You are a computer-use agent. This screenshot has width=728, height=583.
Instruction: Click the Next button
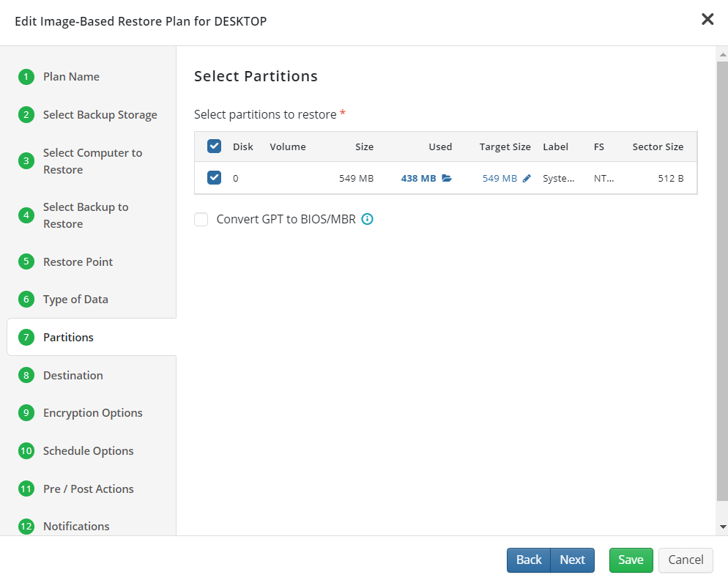573,560
